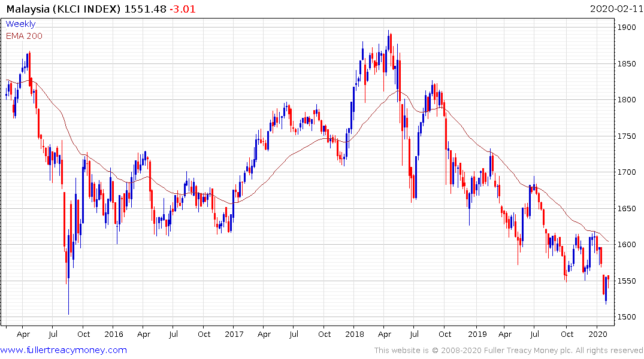
Task: Click the 1550 price axis label
Action: [627, 281]
